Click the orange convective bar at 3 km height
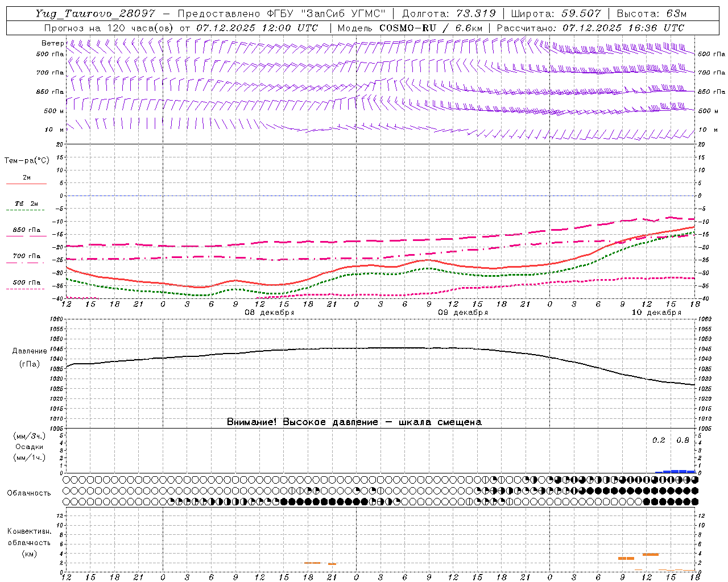This screenshot has width=728, height=582. click(x=626, y=558)
